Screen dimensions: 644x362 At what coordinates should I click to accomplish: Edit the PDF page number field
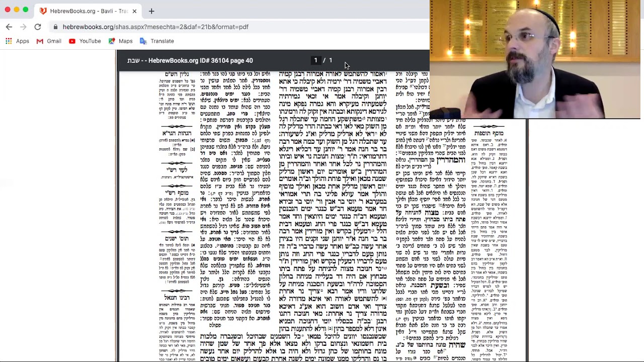tap(315, 60)
